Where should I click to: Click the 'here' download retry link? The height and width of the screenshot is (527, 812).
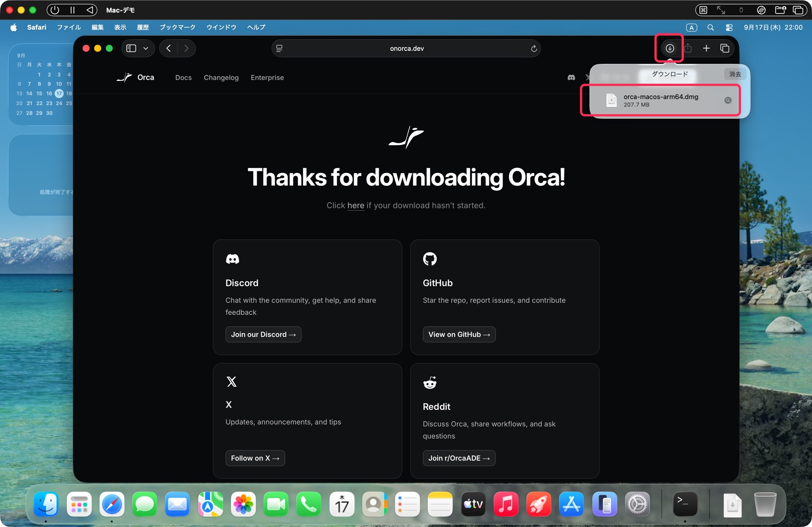tap(355, 206)
